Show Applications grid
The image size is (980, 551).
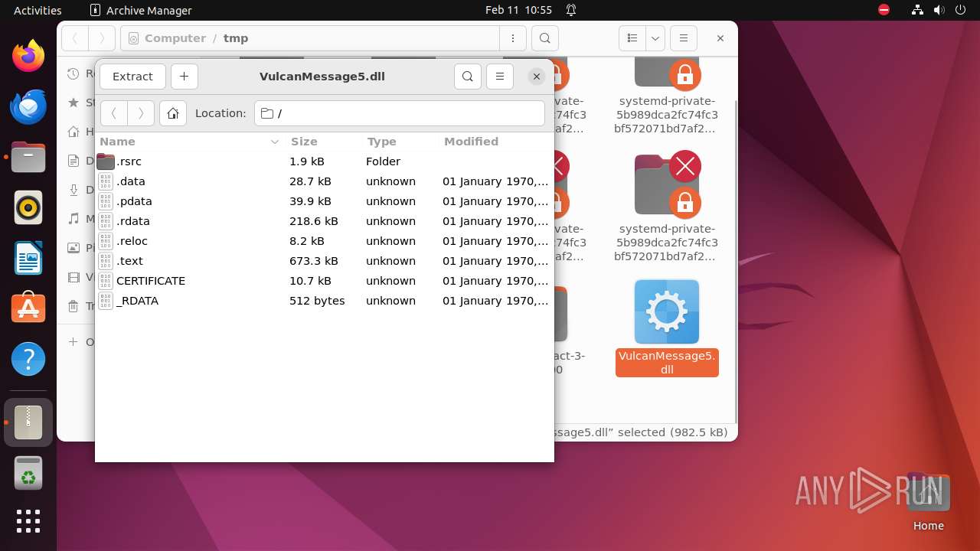pos(28,521)
